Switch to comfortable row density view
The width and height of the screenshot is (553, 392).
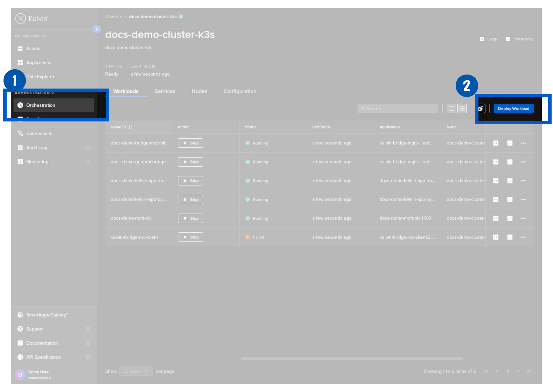click(x=451, y=109)
